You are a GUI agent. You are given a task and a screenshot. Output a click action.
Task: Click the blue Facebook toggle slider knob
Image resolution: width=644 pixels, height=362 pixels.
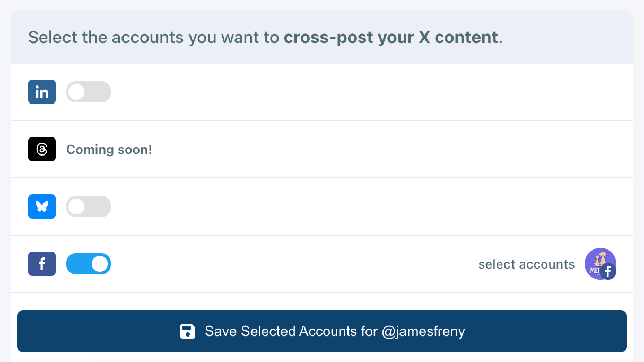[100, 264]
